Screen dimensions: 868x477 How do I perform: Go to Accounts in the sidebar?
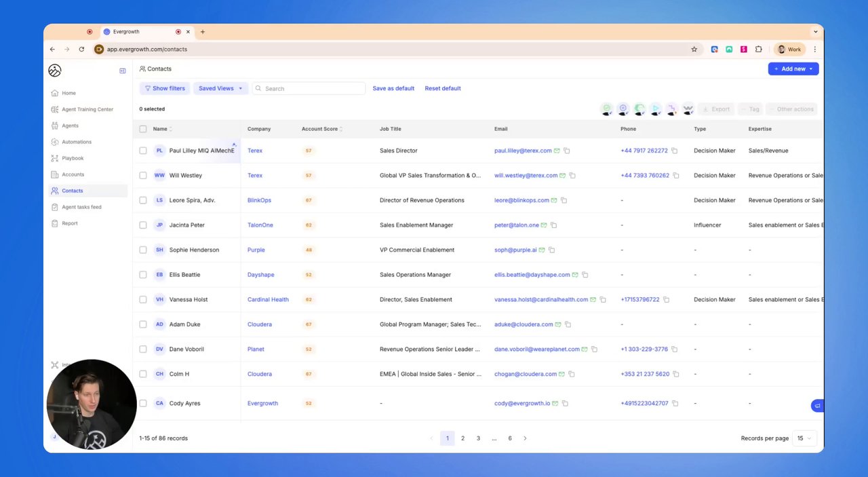(x=73, y=174)
